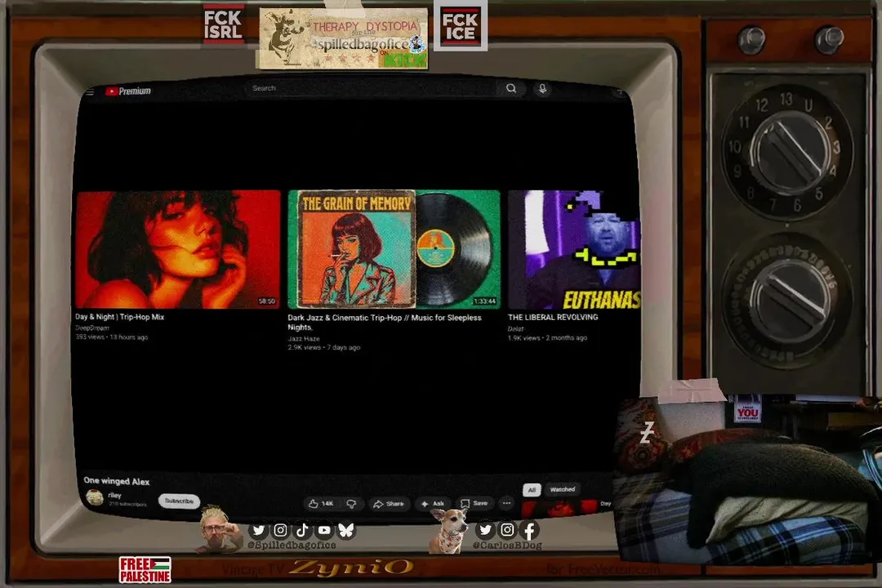882x588 pixels.
Task: Open DeepDream channel name
Action: coord(92,327)
